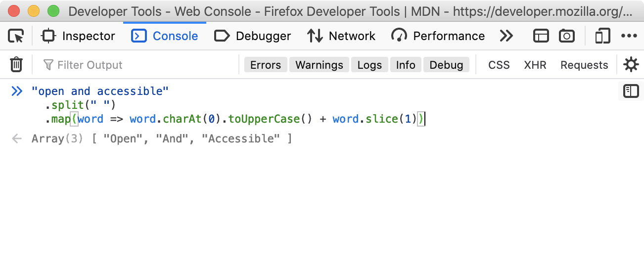Click the Network arrows icon
This screenshot has width=644, height=272.
[315, 36]
